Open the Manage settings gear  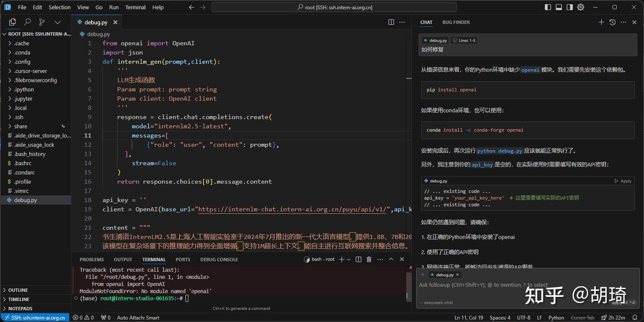581,7
